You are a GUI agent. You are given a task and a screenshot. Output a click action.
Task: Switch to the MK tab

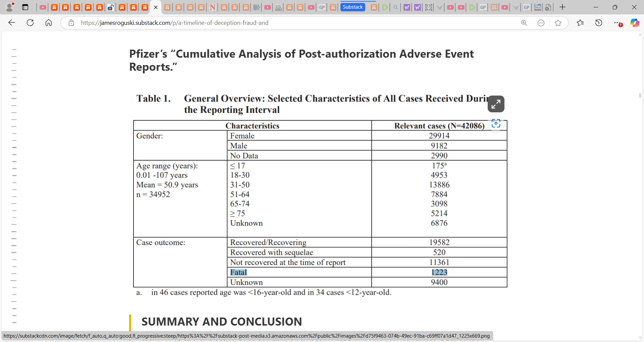pos(278,7)
